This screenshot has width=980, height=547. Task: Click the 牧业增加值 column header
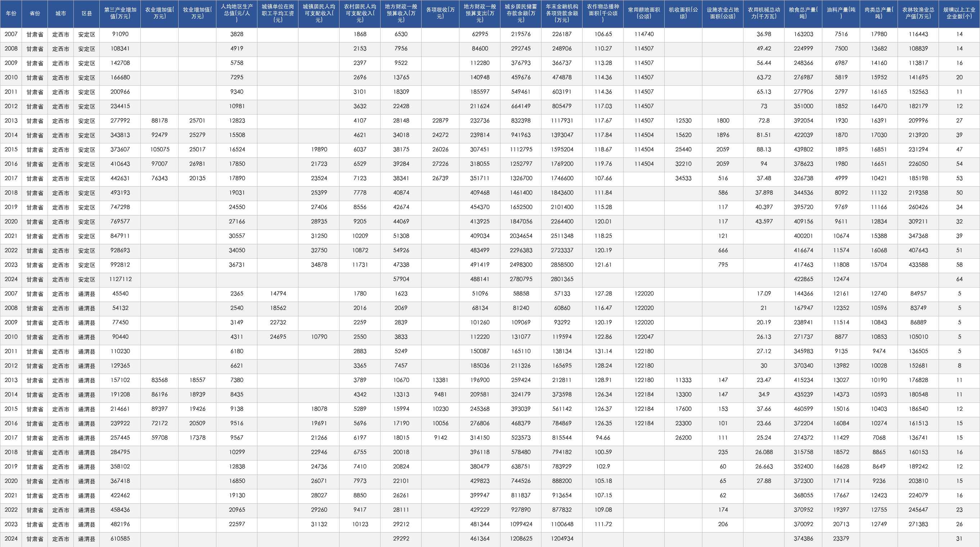click(197, 13)
